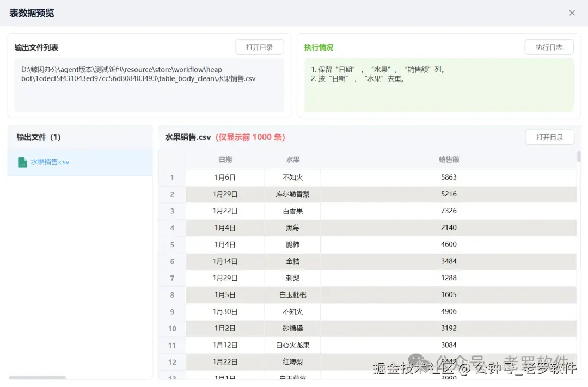Click the horizontal scrollbar under the file list
Screen dimensions: 588x387
click(38, 377)
